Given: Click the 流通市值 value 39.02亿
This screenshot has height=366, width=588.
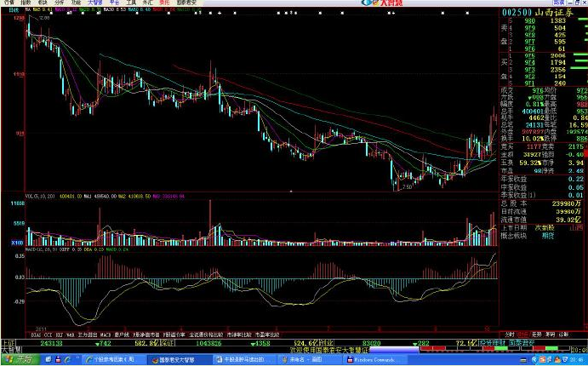Looking at the screenshot, I should (x=569, y=220).
